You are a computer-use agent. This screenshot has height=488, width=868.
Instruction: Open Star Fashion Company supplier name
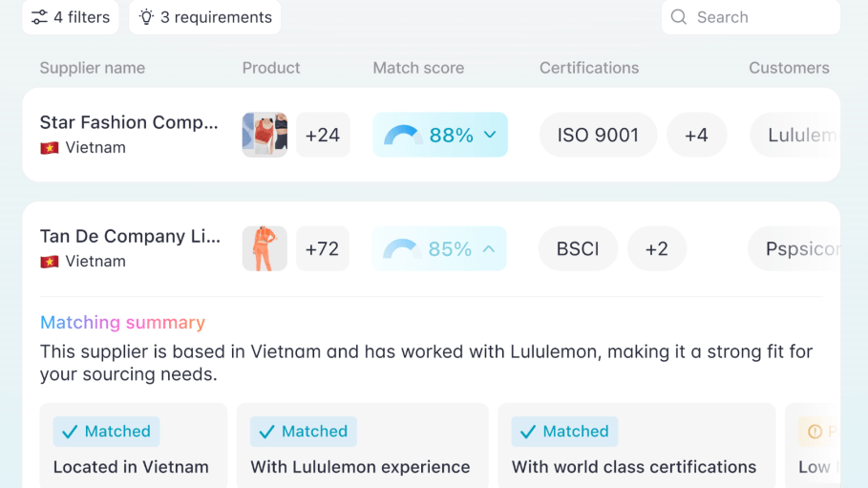coord(129,122)
